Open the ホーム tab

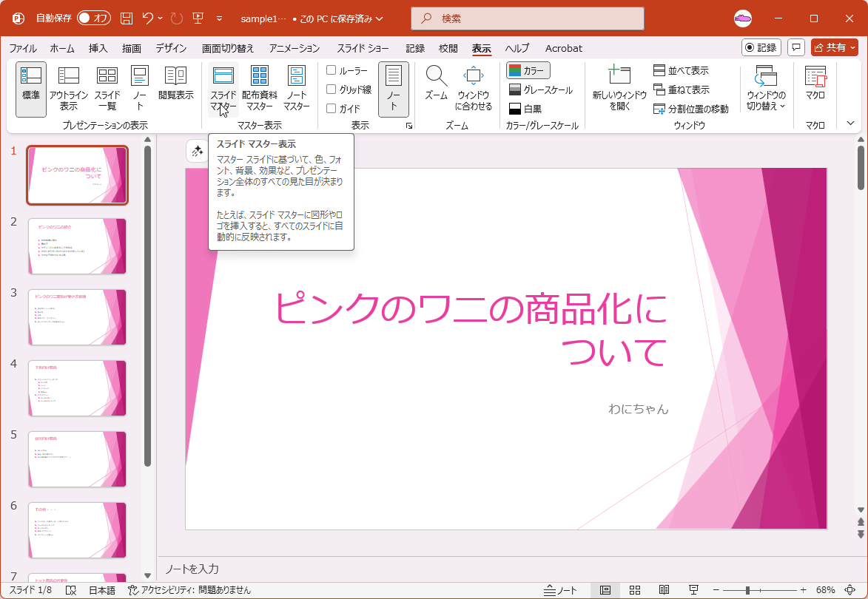(x=62, y=48)
